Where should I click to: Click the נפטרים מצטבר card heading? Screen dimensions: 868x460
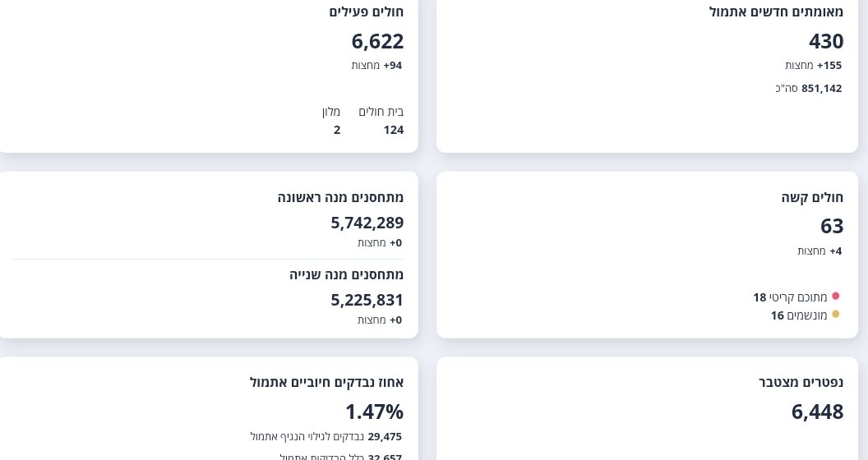801,382
